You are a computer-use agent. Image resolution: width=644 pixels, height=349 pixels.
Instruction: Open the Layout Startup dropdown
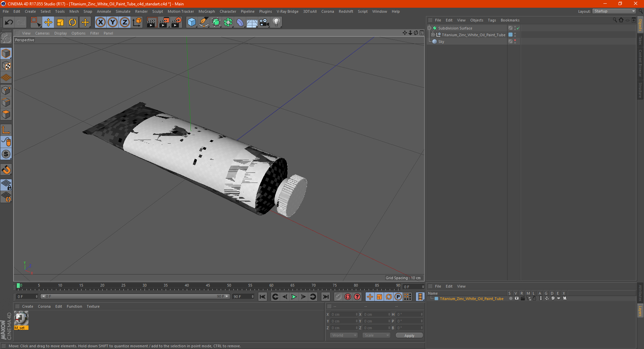pos(614,11)
